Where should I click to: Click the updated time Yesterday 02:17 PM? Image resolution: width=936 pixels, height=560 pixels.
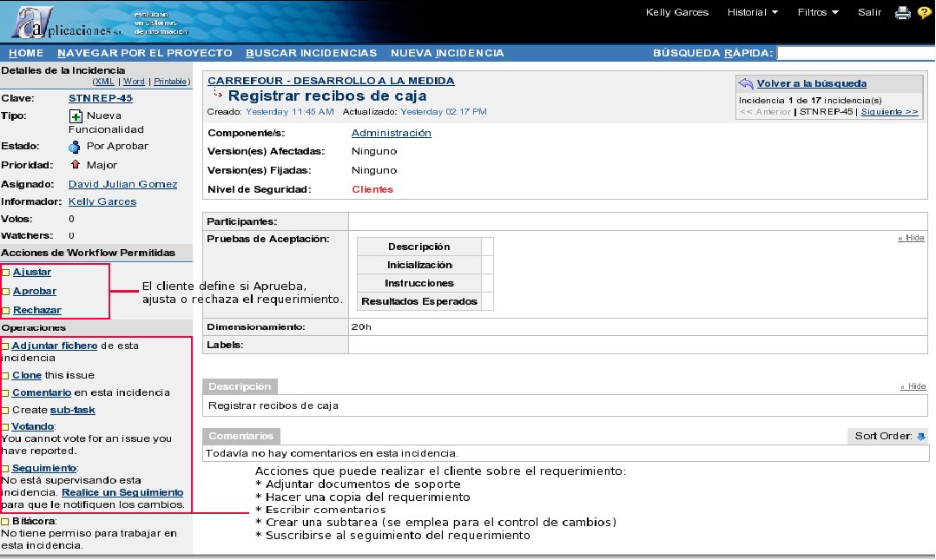[443, 112]
